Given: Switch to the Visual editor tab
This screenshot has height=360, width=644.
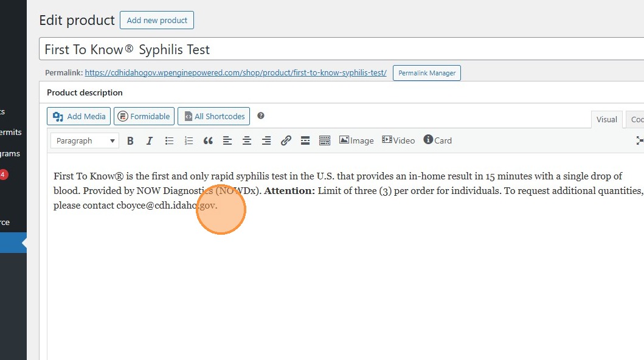Looking at the screenshot, I should point(607,119).
